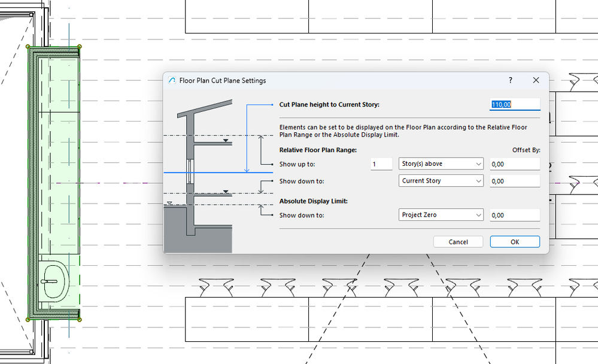The image size is (598, 364).
Task: Click the blue cut plane line in diagram
Action: 218,172
